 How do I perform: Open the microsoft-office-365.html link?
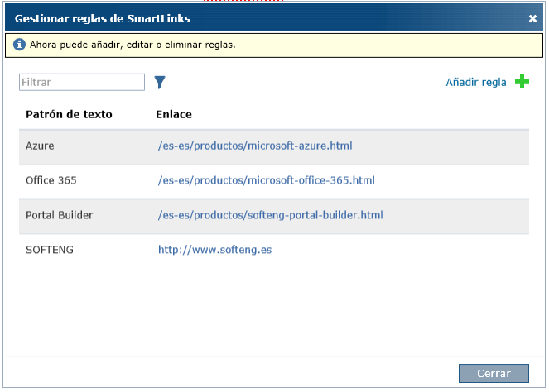coord(266,180)
